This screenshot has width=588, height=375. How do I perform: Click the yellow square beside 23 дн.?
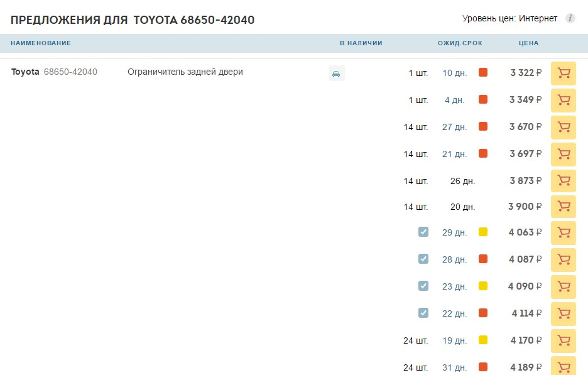[x=483, y=286]
